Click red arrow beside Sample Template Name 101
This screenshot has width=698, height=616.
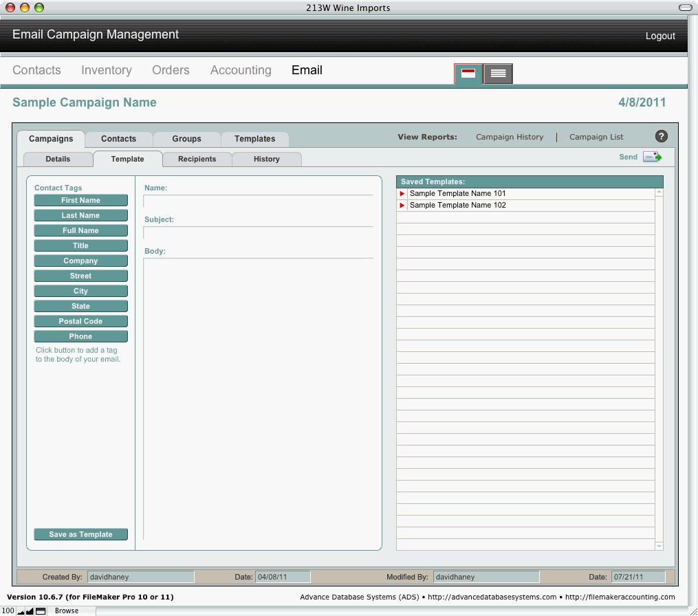point(402,194)
